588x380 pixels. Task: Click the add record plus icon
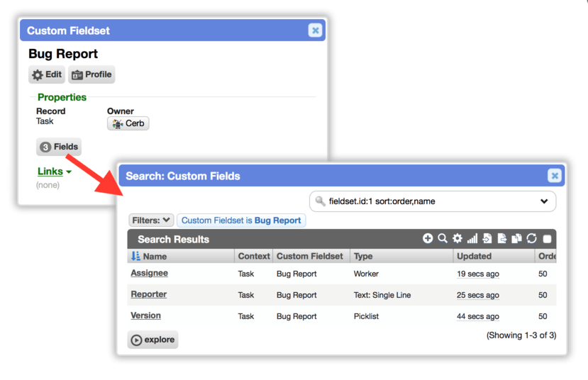click(428, 238)
